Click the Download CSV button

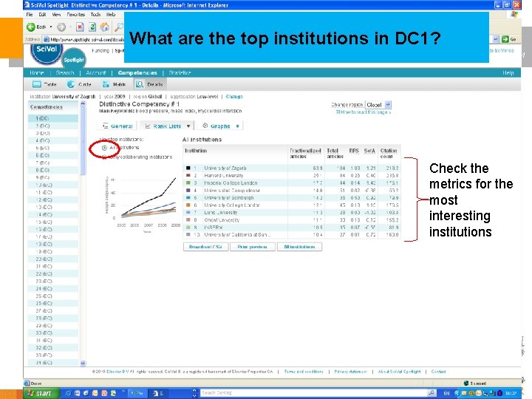click(205, 247)
